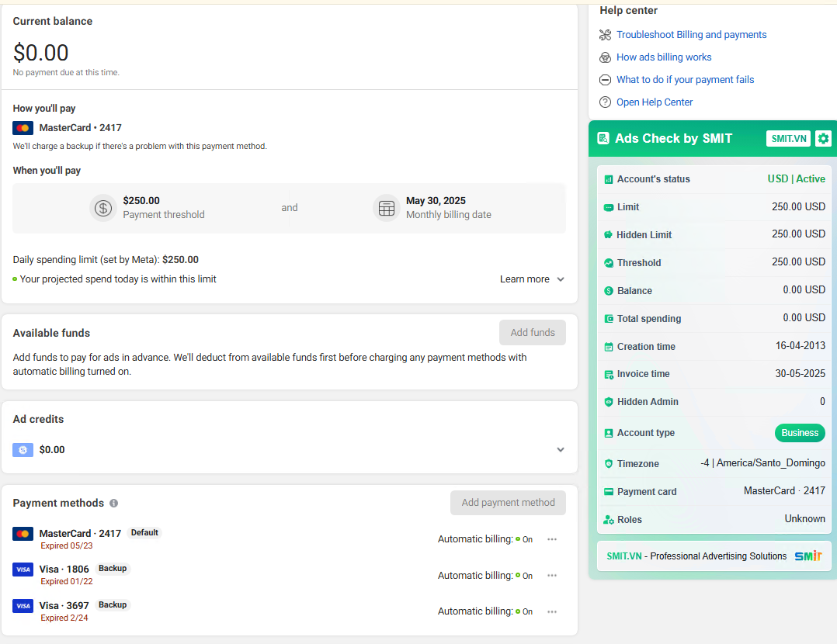Click the Visa 1806 card logo

23,570
